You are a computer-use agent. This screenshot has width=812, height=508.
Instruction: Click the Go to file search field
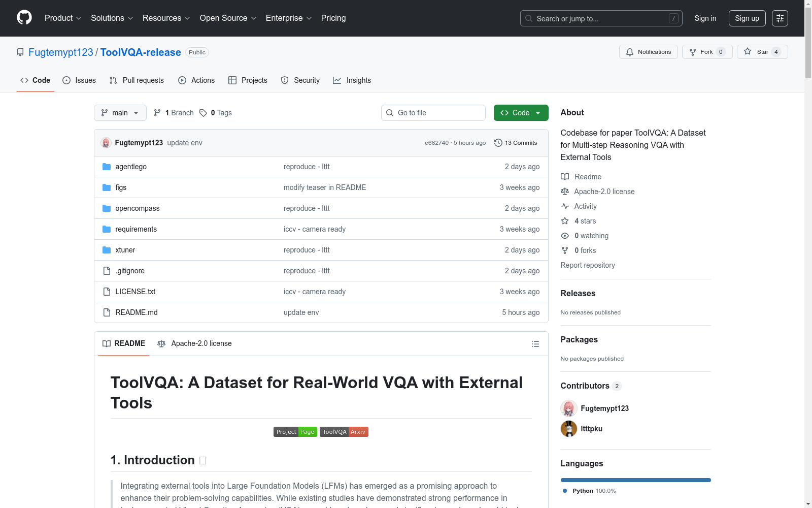point(433,113)
